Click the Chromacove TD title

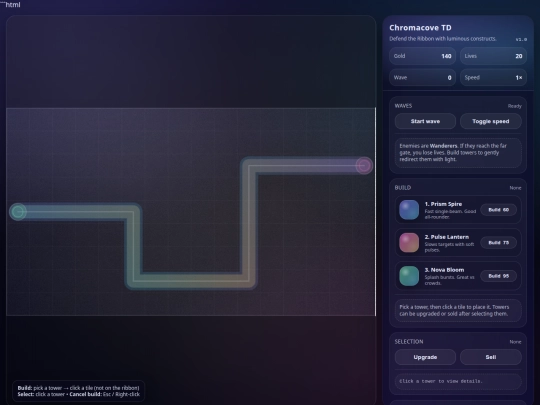pyautogui.click(x=420, y=28)
